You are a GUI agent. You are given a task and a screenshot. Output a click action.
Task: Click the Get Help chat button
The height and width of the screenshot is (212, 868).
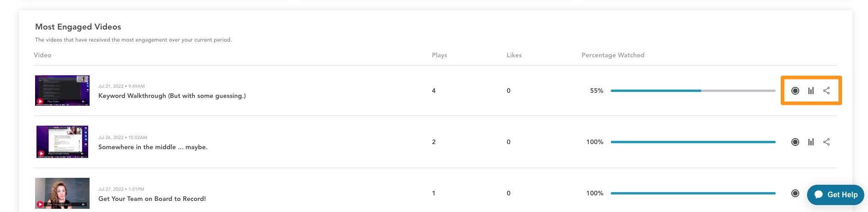(x=836, y=194)
